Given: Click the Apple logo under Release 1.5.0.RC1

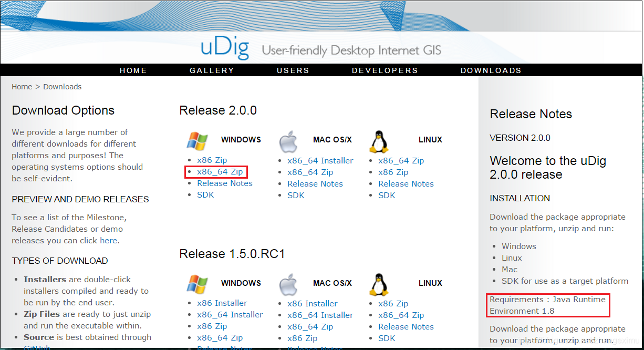Looking at the screenshot, I should (288, 284).
